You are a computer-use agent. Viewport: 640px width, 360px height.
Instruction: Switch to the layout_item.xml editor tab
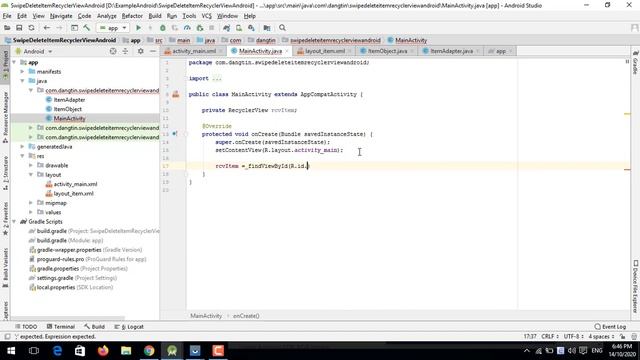pyautogui.click(x=325, y=51)
